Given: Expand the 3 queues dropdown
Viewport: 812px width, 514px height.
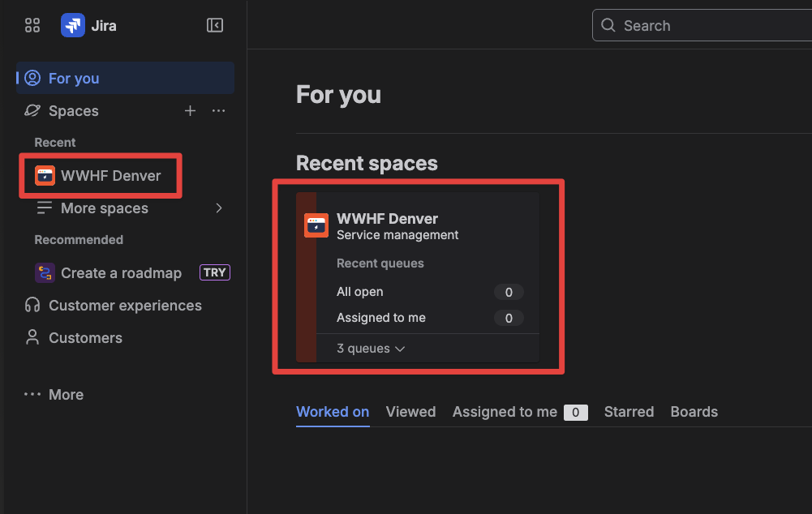Looking at the screenshot, I should tap(370, 349).
